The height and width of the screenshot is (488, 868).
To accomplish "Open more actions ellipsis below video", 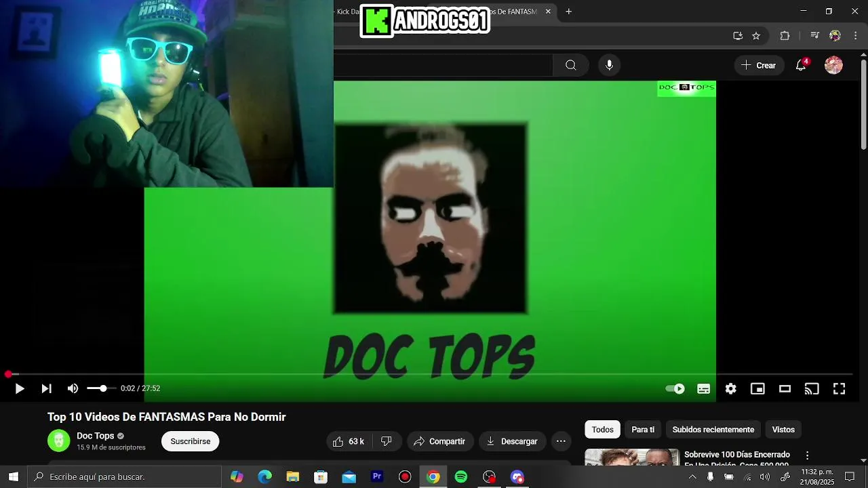I will pos(561,441).
